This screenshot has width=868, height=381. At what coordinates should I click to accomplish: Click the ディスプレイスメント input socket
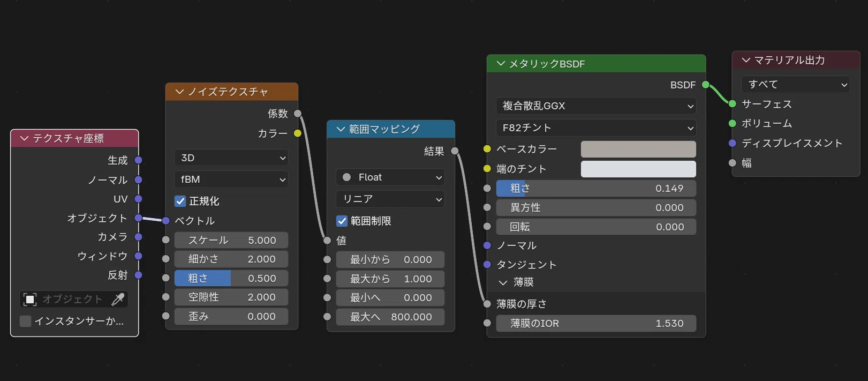(733, 143)
